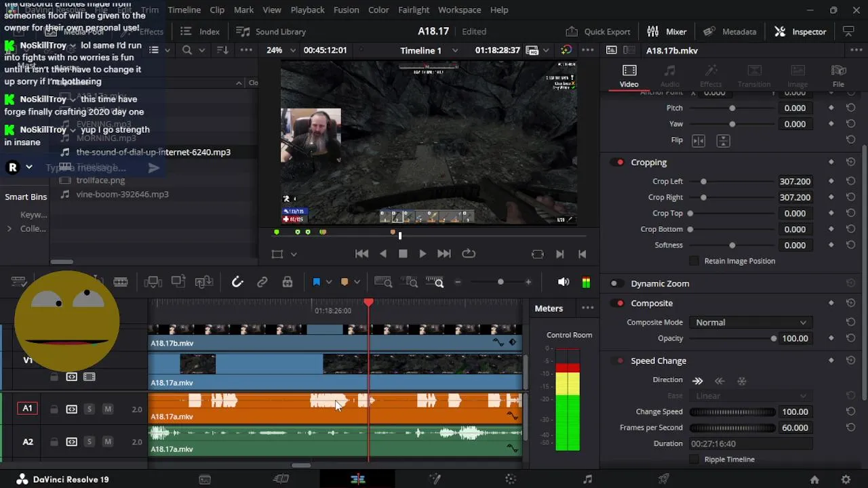This screenshot has height=488, width=868.
Task: Toggle loop playback
Action: point(469,253)
